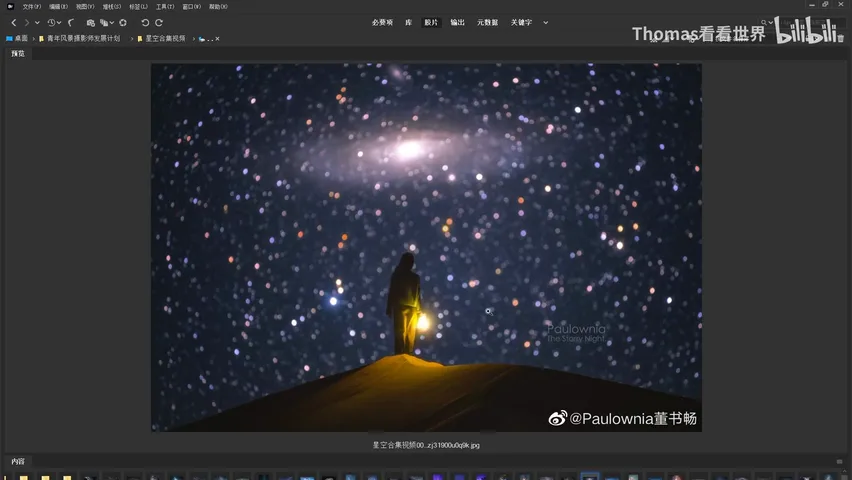The height and width of the screenshot is (480, 852).
Task: Close the path bar filter with the X
Action: (x=217, y=39)
